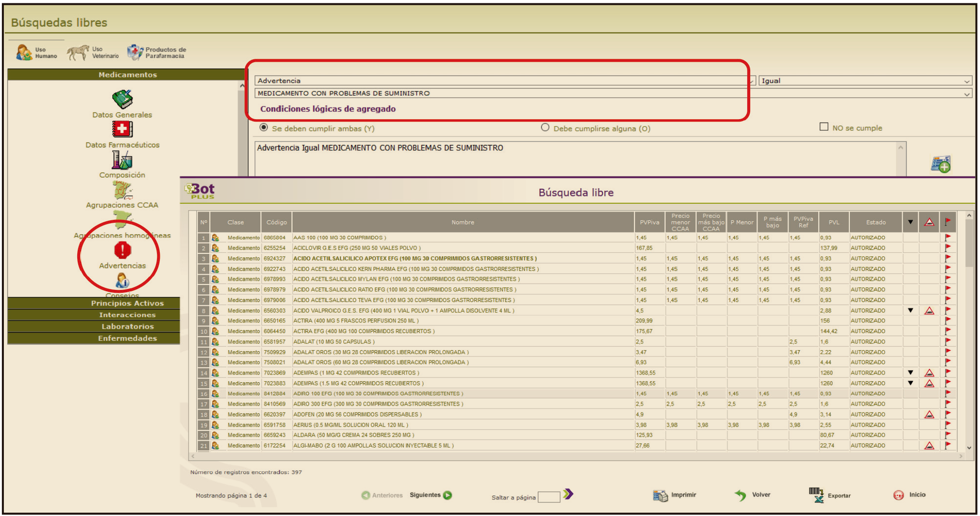Open the 'Igual' operator dropdown
The height and width of the screenshot is (516, 980).
tap(865, 81)
